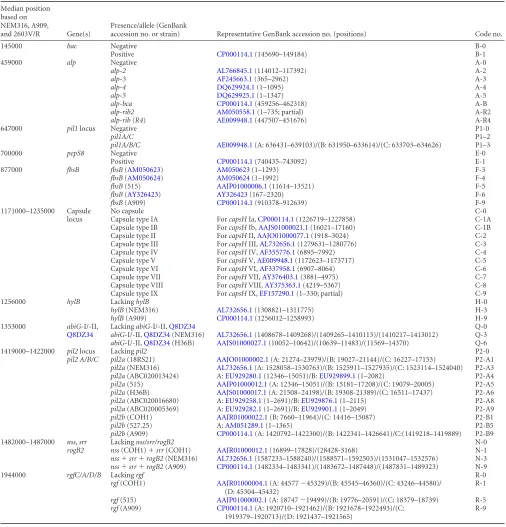Open AL732656.1 link in hylB (NEM316) row

pyautogui.click(x=234, y=310)
